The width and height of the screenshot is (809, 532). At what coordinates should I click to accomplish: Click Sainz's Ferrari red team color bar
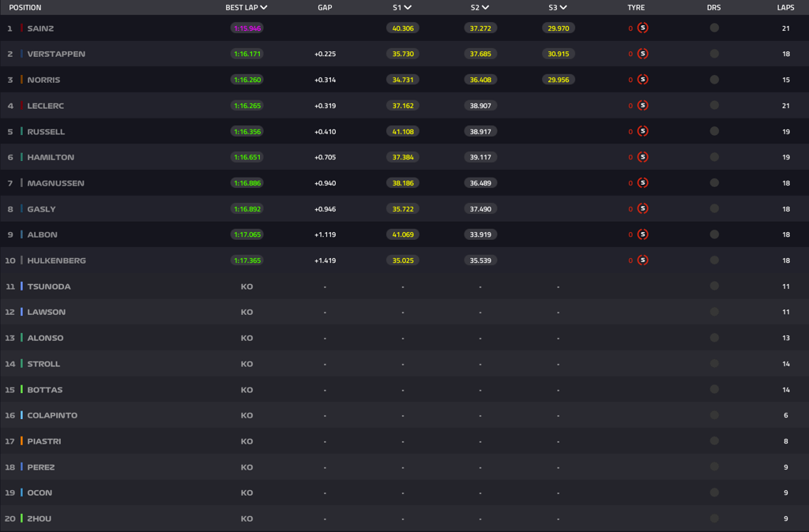pyautogui.click(x=21, y=28)
